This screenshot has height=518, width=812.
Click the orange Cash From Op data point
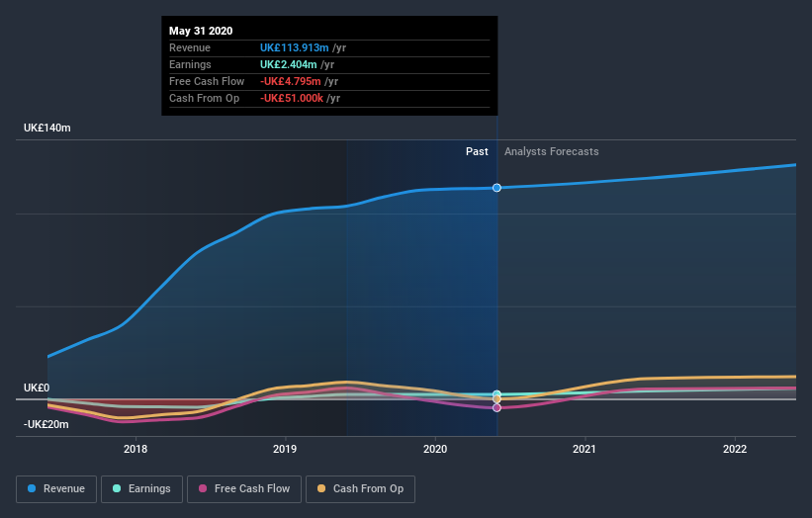(x=496, y=399)
